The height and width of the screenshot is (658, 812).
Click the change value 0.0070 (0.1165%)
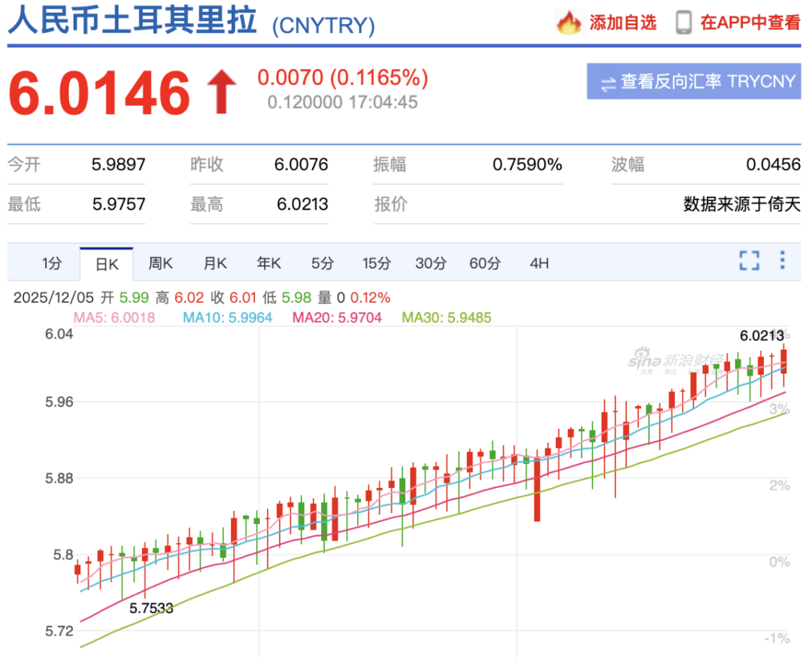click(343, 78)
